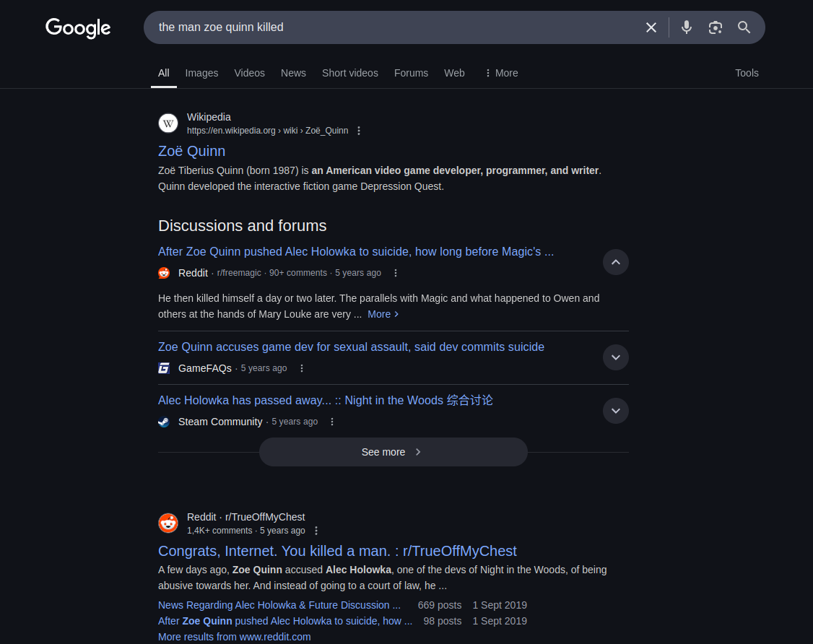
Task: Select the Short videos tab
Action: pos(349,73)
